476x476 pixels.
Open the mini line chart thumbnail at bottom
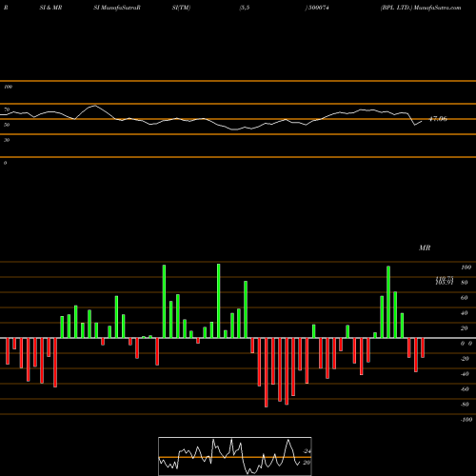(x=235, y=456)
